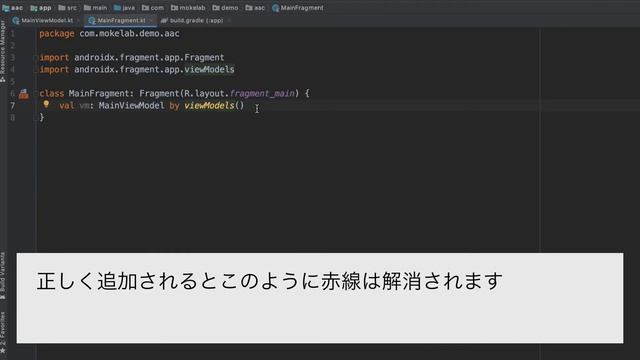Click the MainFragment class breadcrumb
This screenshot has width=640, height=360.
(x=298, y=8)
